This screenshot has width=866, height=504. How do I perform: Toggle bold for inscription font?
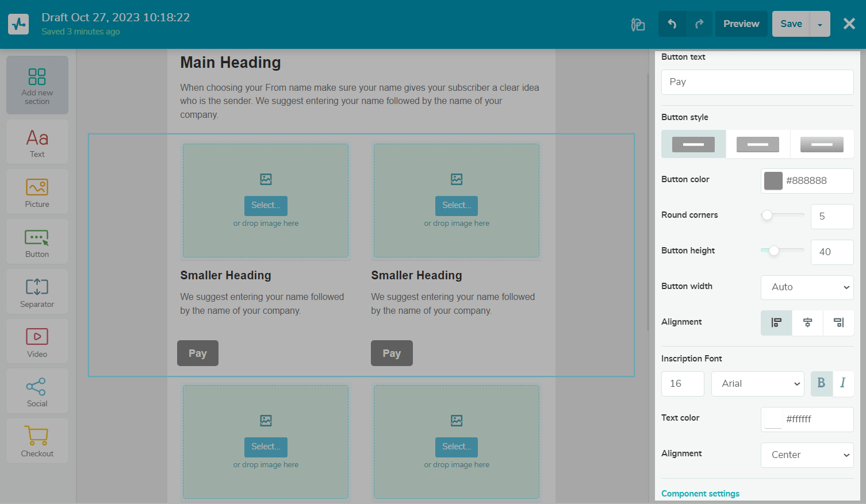pyautogui.click(x=821, y=383)
